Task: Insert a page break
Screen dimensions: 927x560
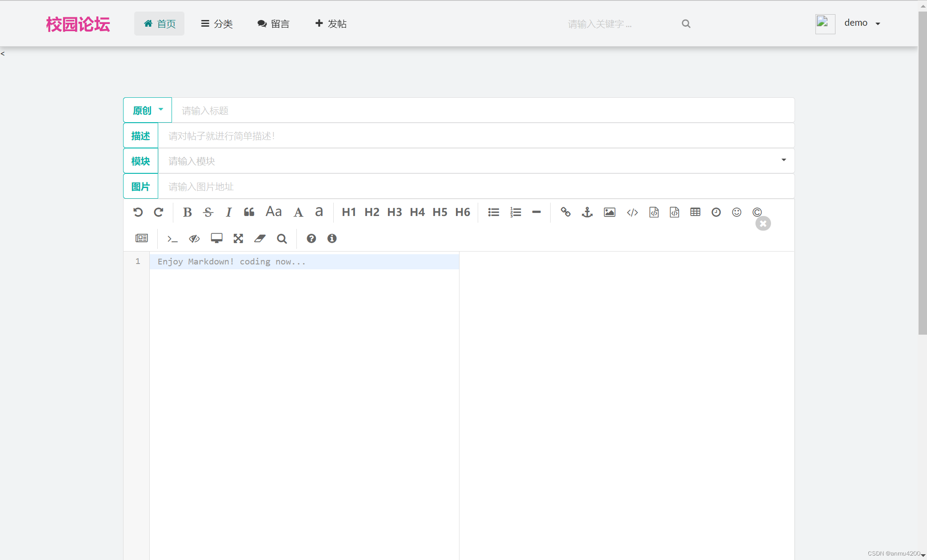Action: (x=142, y=238)
